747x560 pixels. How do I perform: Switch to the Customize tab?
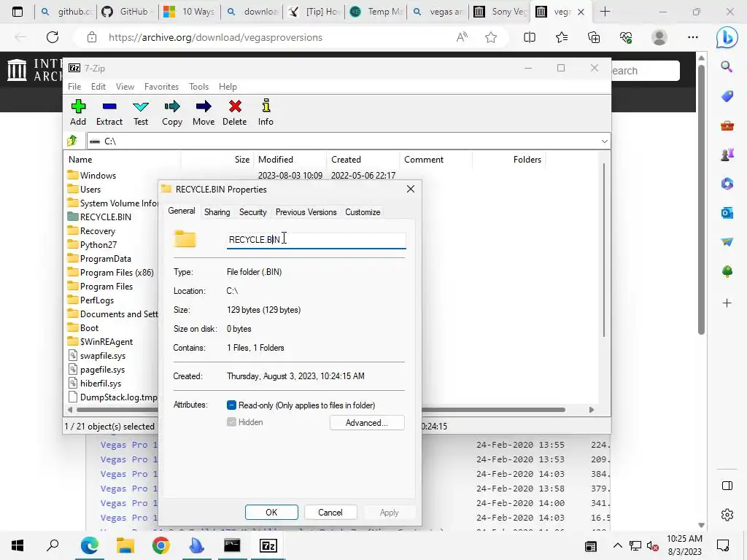coord(363,212)
